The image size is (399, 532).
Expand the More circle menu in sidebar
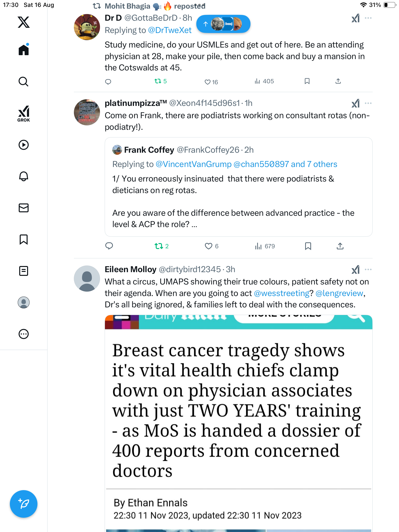24,334
